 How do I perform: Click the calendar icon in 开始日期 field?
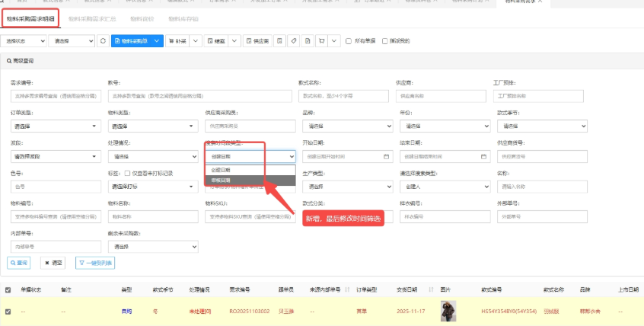(387, 156)
